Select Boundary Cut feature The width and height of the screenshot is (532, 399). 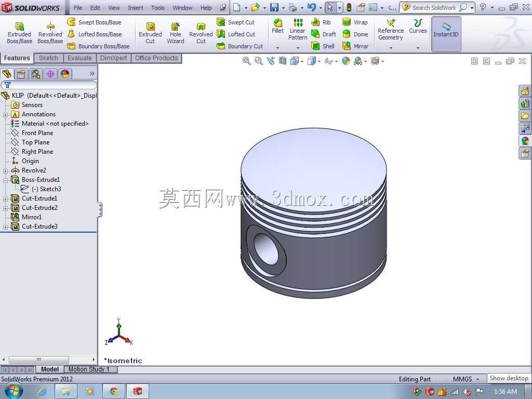pyautogui.click(x=240, y=46)
